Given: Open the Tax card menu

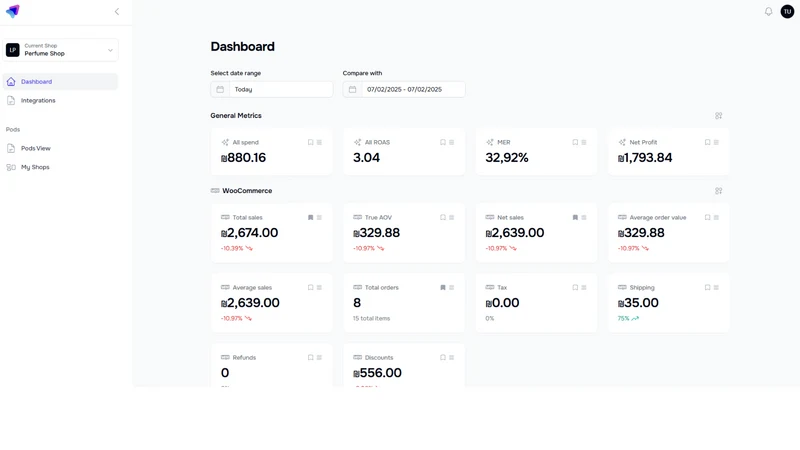Looking at the screenshot, I should click(x=584, y=288).
